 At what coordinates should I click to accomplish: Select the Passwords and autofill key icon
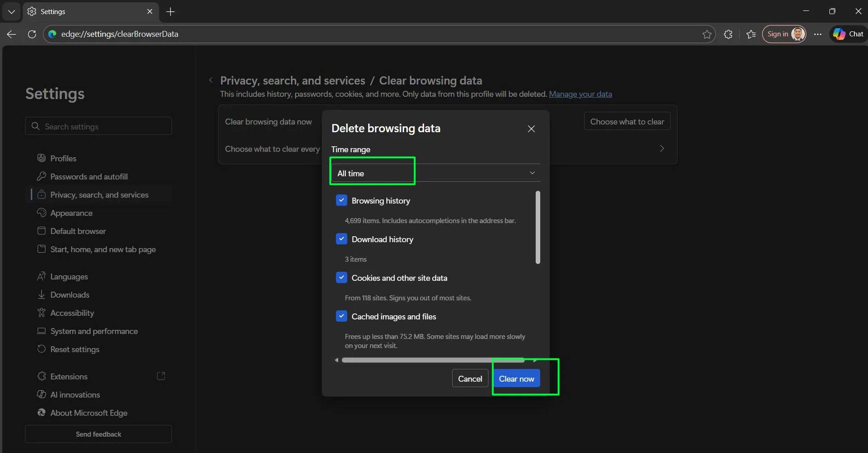pos(41,177)
